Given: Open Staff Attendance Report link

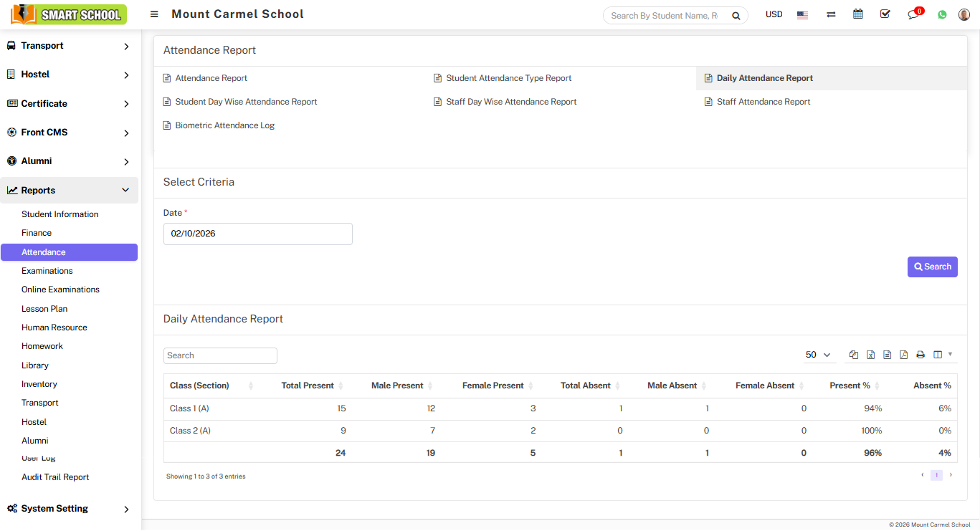Looking at the screenshot, I should tap(763, 102).
